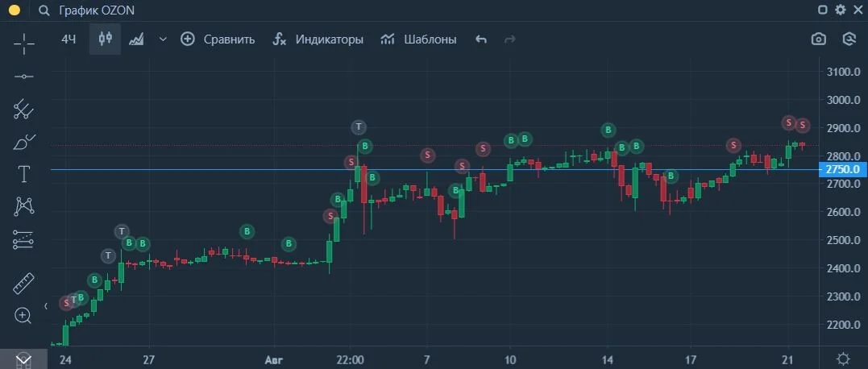Maximize the chart widget with square icon

[823, 10]
